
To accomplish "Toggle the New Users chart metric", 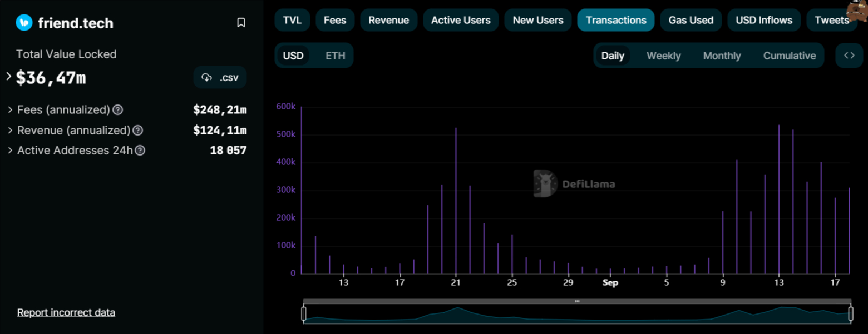I will 538,20.
